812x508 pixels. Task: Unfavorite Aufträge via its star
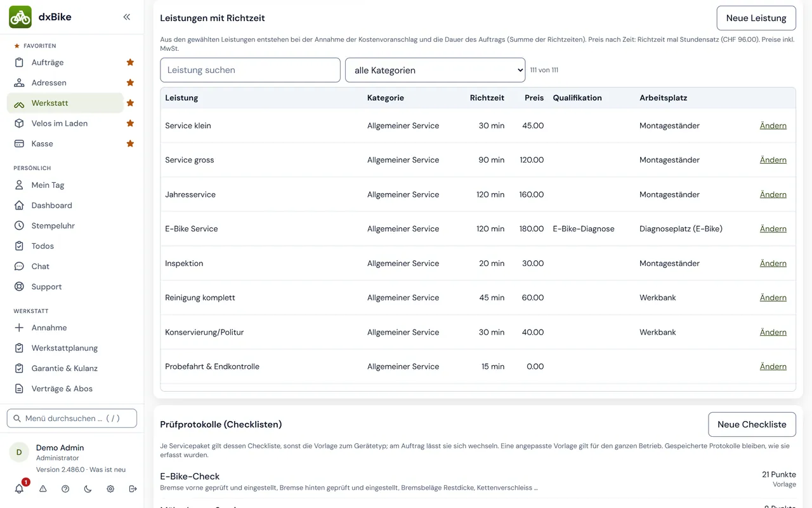[x=130, y=62]
